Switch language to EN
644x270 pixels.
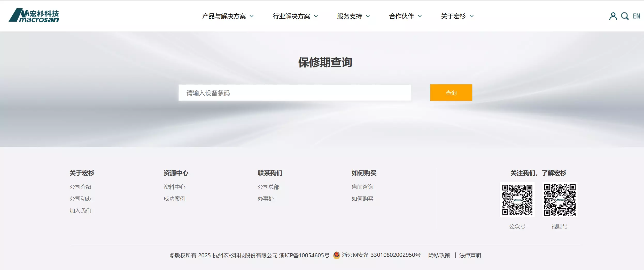(636, 16)
